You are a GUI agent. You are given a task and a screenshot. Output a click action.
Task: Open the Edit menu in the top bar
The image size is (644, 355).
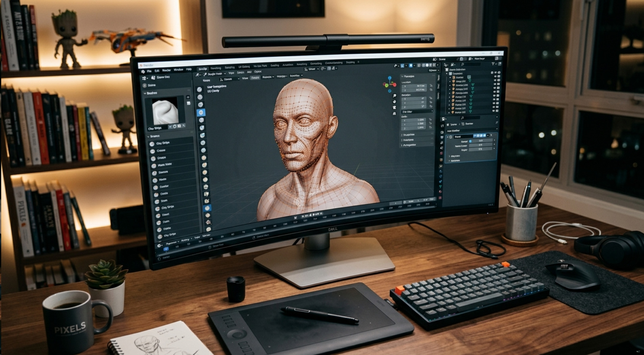157,71
